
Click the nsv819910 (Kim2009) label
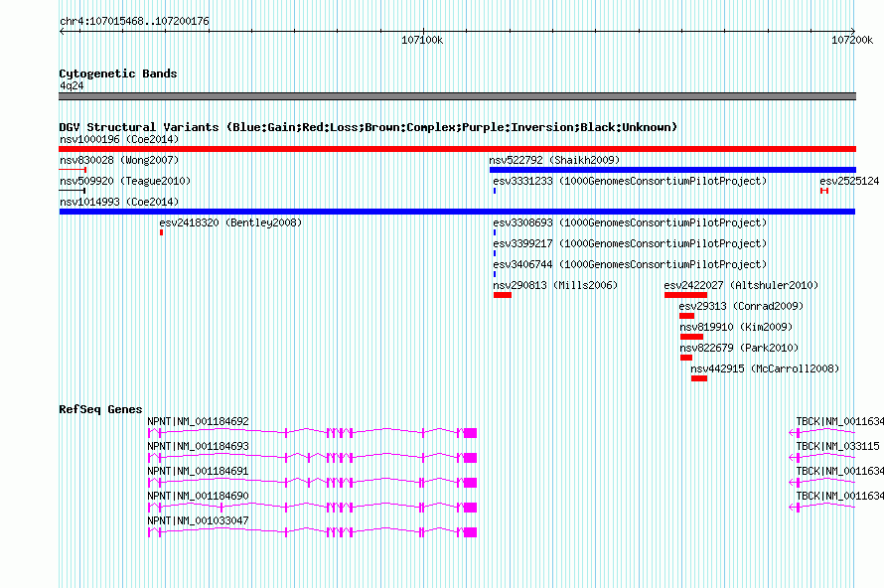[x=736, y=327]
